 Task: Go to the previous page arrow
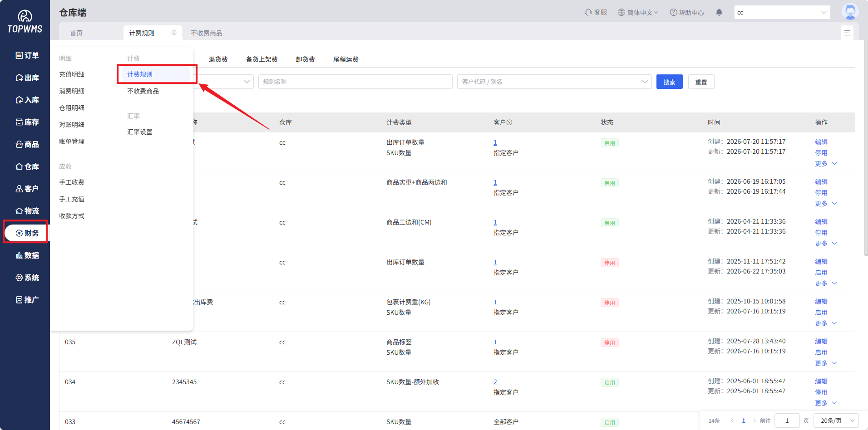click(x=732, y=420)
